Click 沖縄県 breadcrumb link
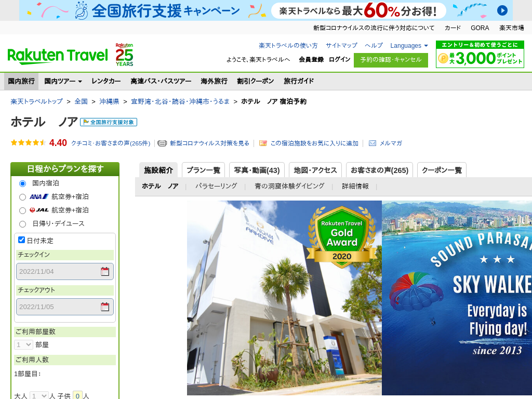Viewport: 532px width, 399px height. (109, 101)
